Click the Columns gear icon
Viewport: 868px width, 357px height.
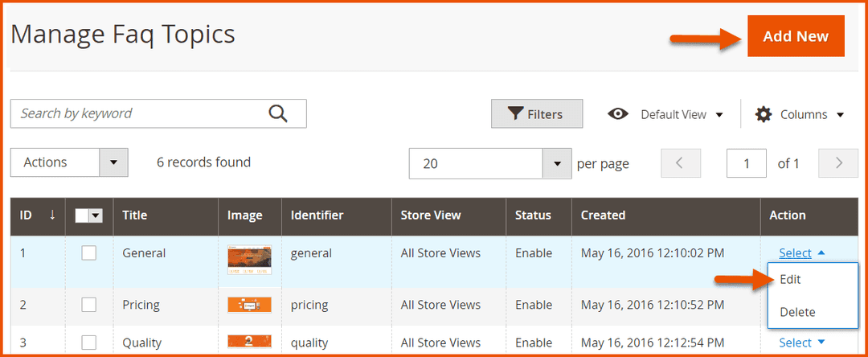pos(763,114)
